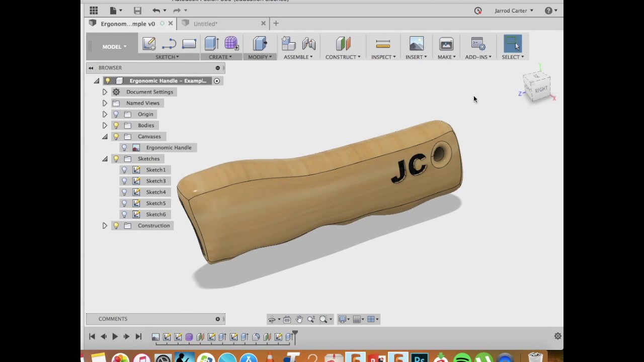This screenshot has height=362, width=644.
Task: Open the Create Form sculpt tool
Action: tap(231, 44)
